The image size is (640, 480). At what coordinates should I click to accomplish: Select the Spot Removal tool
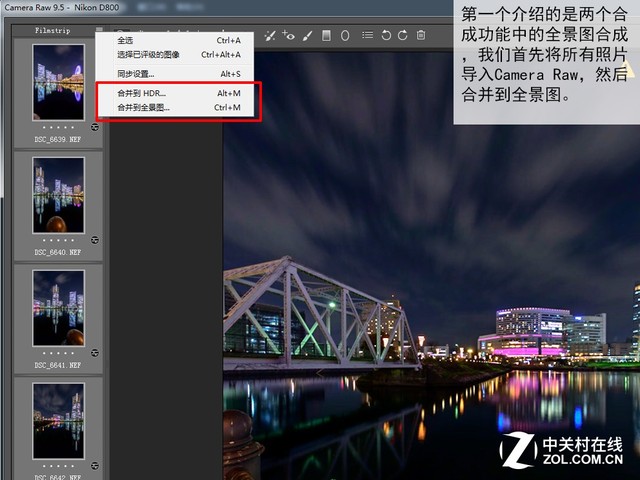[x=270, y=36]
